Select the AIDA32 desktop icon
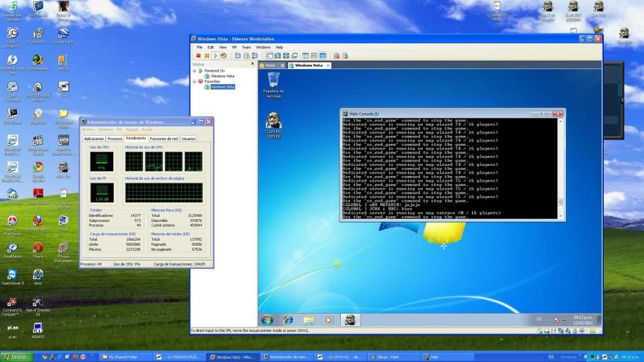The width and height of the screenshot is (644, 362). point(38,331)
